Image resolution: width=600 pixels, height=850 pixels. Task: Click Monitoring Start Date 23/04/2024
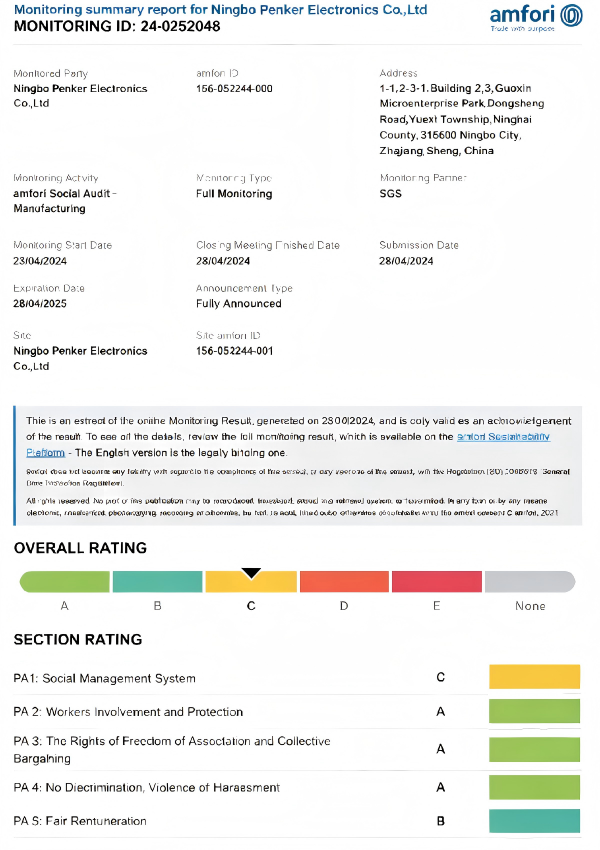click(x=40, y=261)
